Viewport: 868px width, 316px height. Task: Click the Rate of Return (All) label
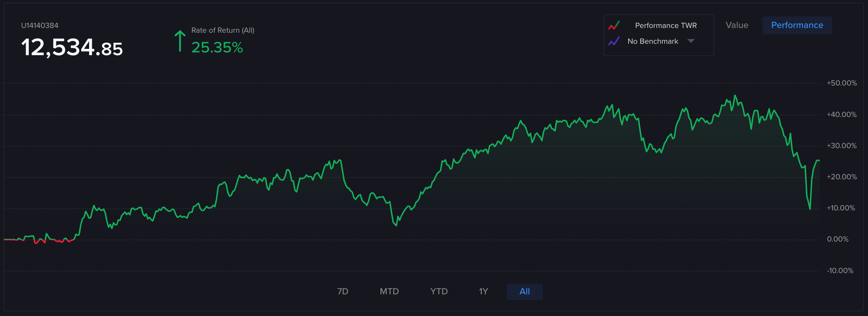[223, 30]
